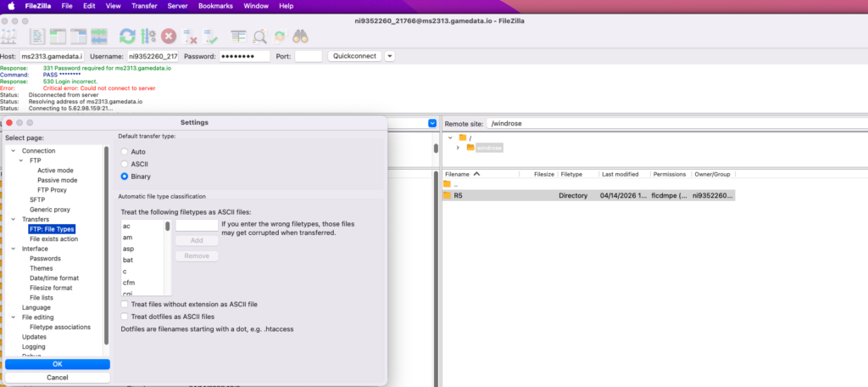
Task: Open the Transfer menu
Action: pos(144,6)
